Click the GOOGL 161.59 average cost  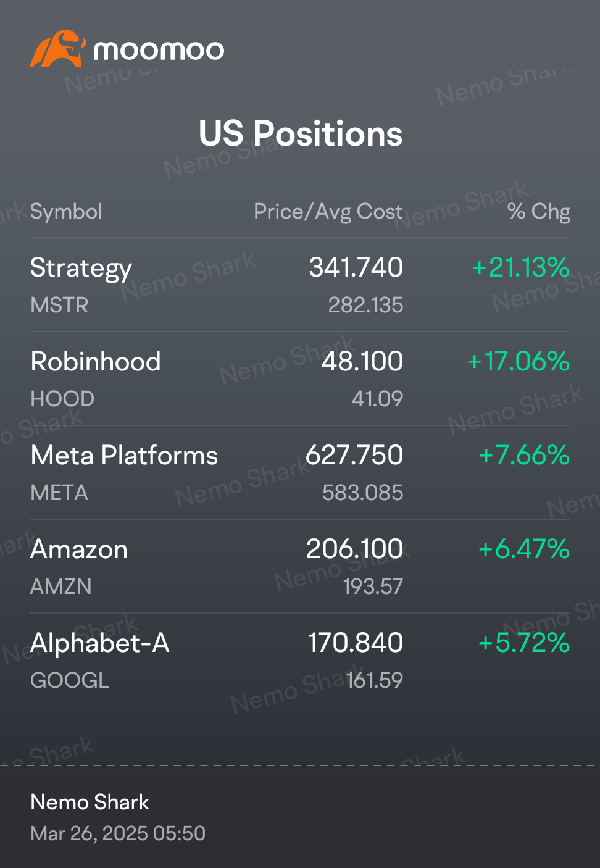[x=375, y=680]
